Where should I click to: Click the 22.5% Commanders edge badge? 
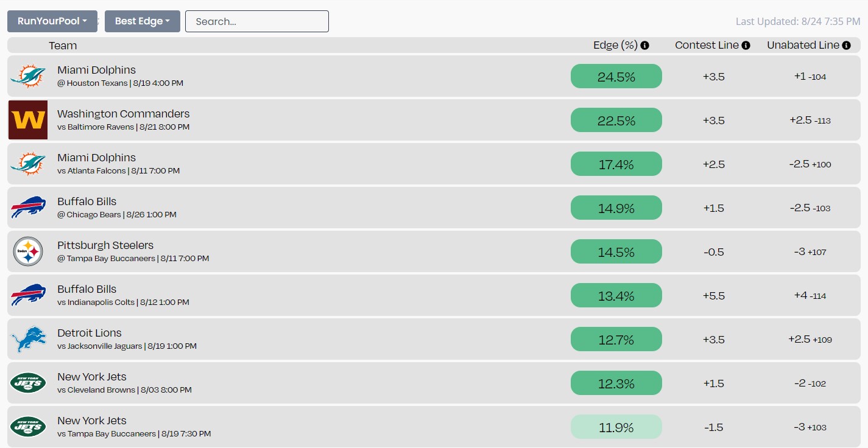click(x=616, y=120)
